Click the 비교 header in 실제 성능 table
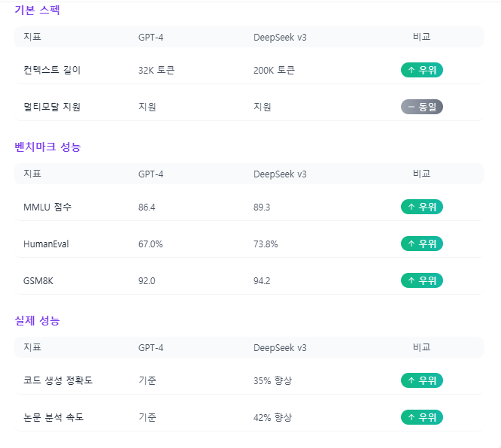Image resolution: width=501 pixels, height=448 pixels. tap(421, 347)
